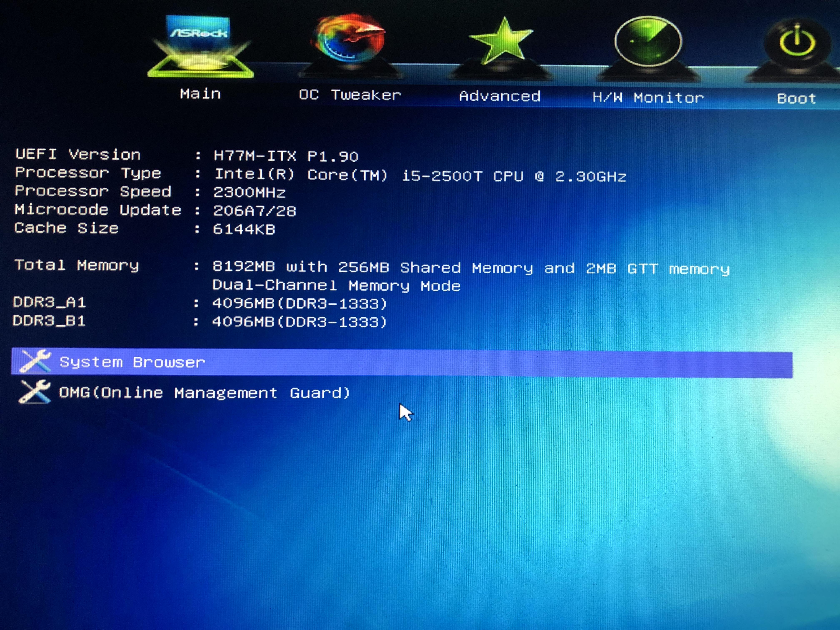
Task: Open the System Browser entry
Action: pyautogui.click(x=132, y=362)
